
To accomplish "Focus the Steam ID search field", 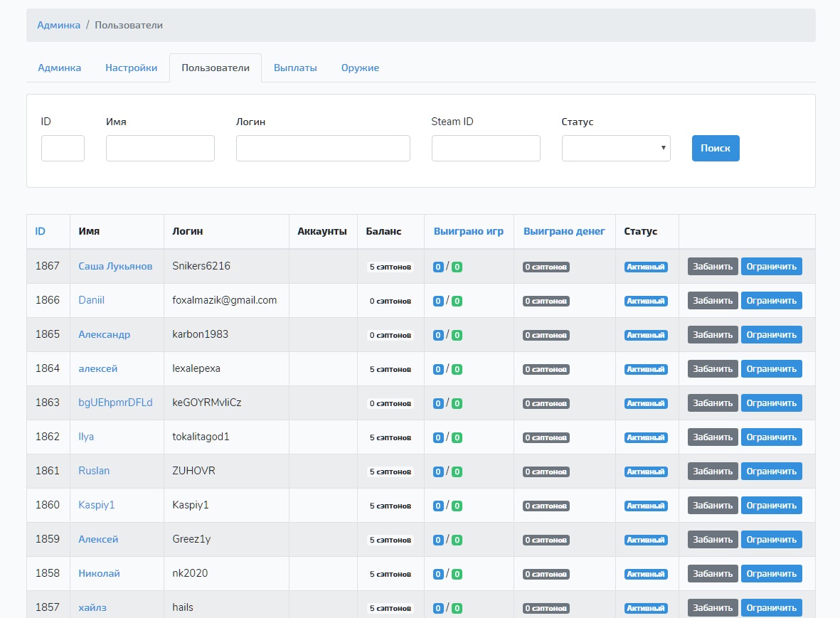I will pyautogui.click(x=486, y=149).
